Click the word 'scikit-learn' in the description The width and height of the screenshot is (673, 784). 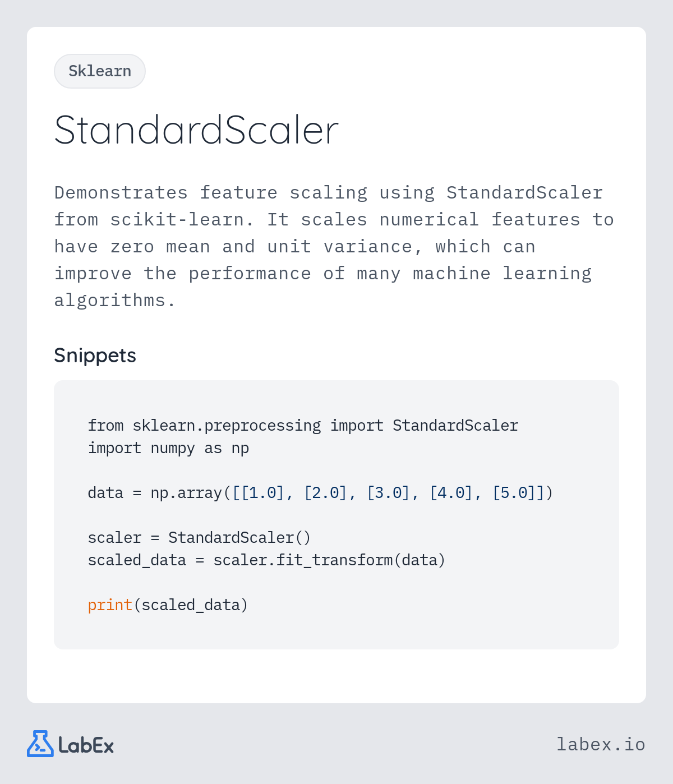(177, 219)
